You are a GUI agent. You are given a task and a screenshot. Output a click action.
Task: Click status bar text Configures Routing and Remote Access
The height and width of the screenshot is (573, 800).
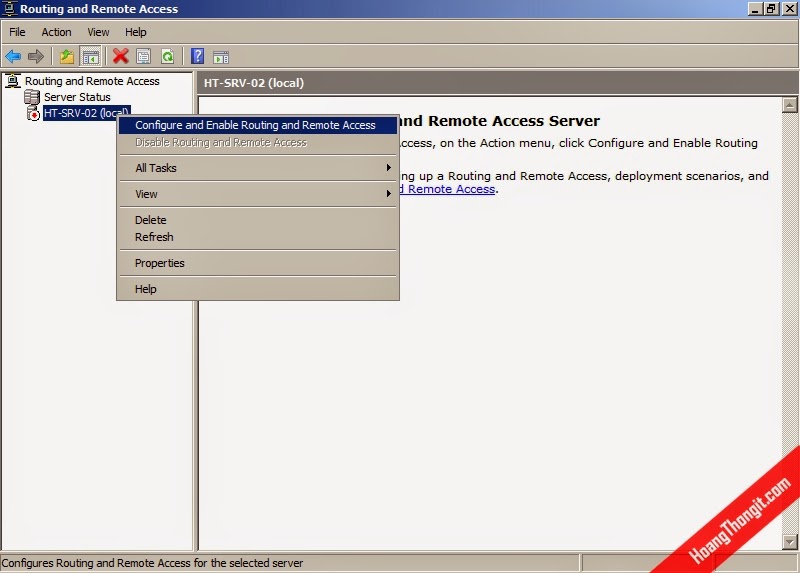click(152, 563)
